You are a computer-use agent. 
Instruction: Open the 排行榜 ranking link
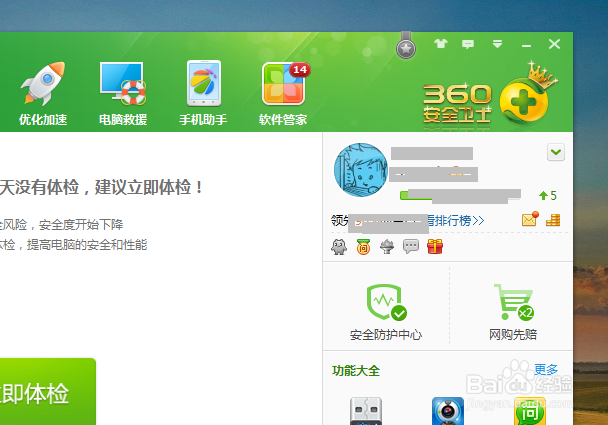(455, 220)
